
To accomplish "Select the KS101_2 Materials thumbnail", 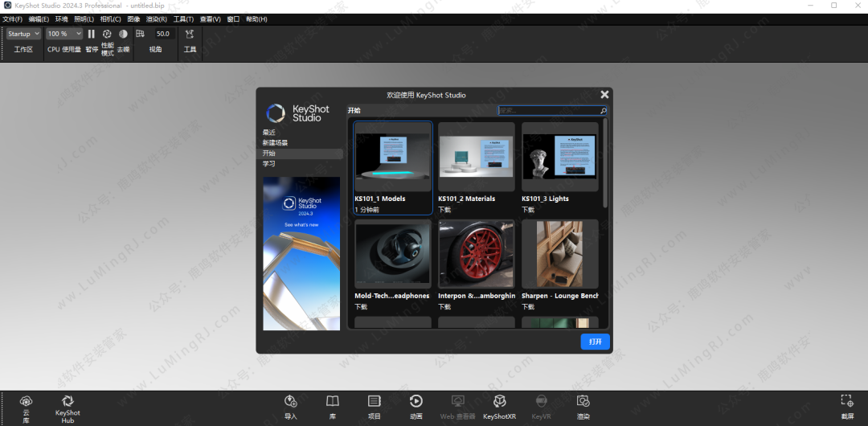I will [x=477, y=158].
